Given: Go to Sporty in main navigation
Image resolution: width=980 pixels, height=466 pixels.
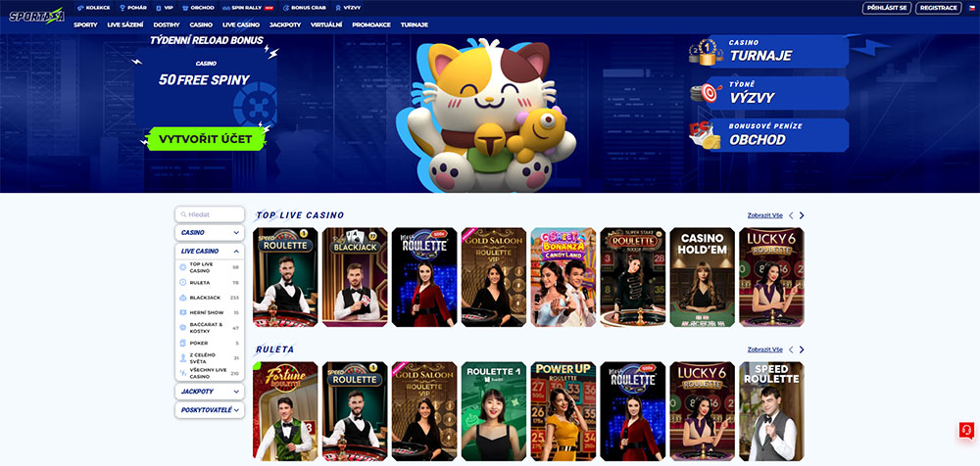Looking at the screenshot, I should click(x=85, y=25).
